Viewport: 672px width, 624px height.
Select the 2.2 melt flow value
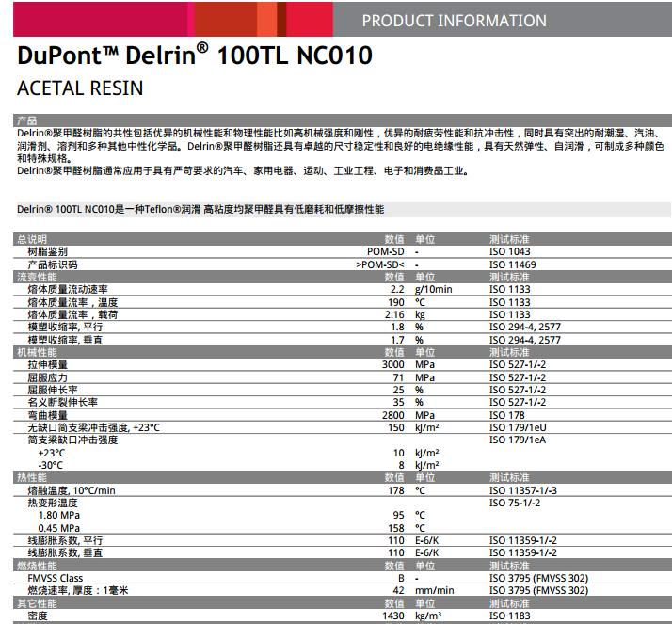click(x=397, y=289)
